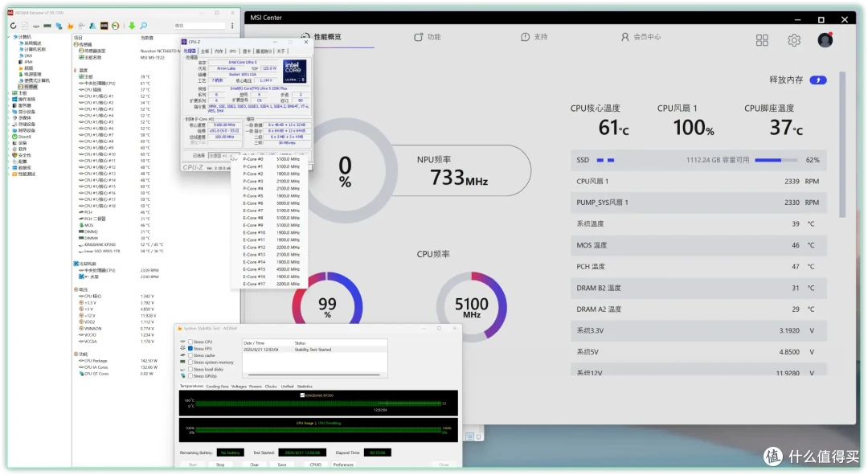Enable the Stress CPU checkbox
This screenshot has width=868, height=475.
(x=190, y=342)
